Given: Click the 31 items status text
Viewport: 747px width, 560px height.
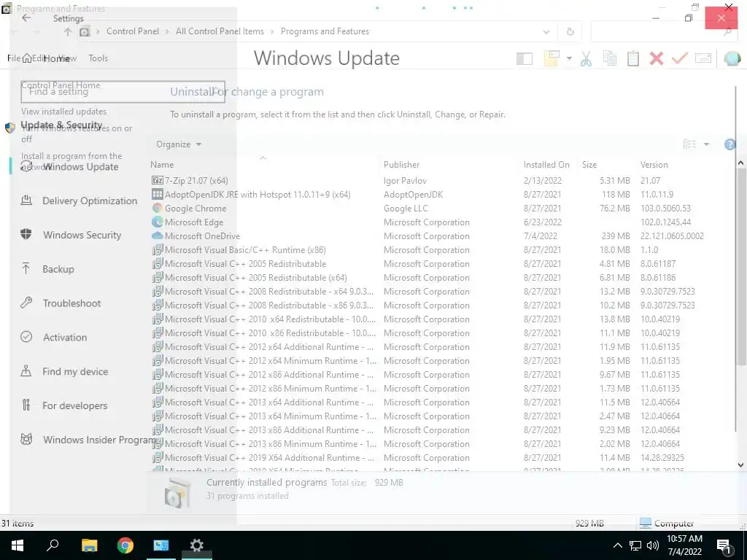Looking at the screenshot, I should point(18,524).
